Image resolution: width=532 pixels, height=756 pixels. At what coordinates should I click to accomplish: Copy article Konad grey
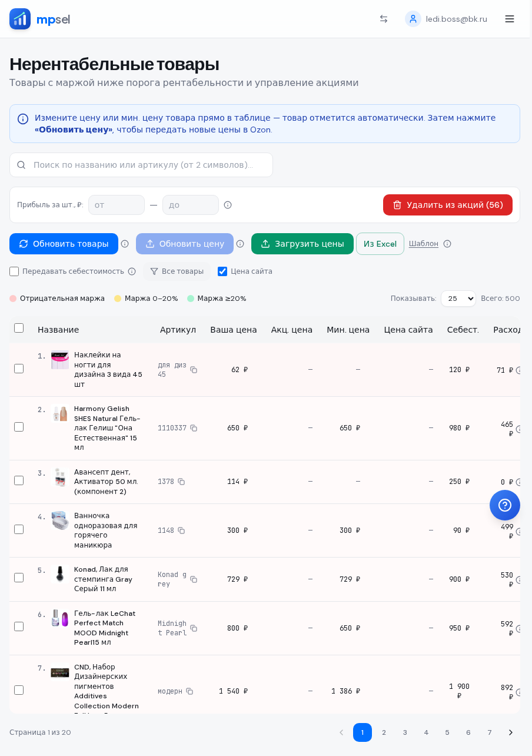(194, 579)
